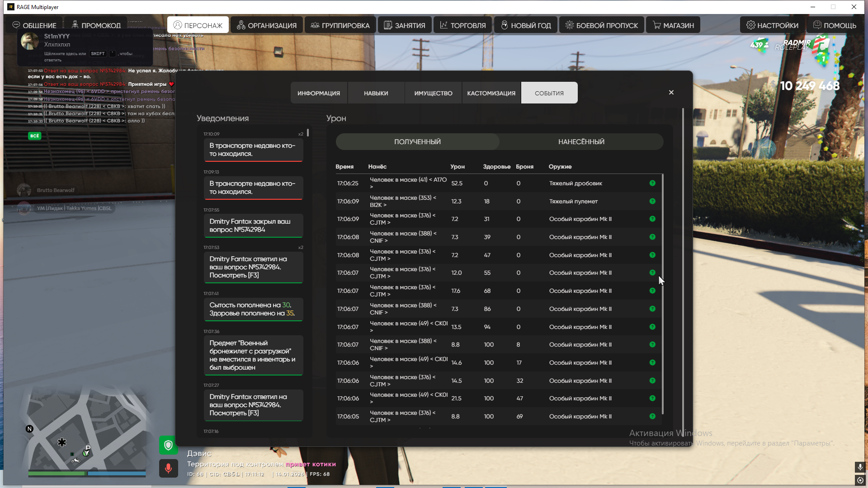This screenshot has width=868, height=488.
Task: Open the Навыки tab
Action: pos(376,93)
